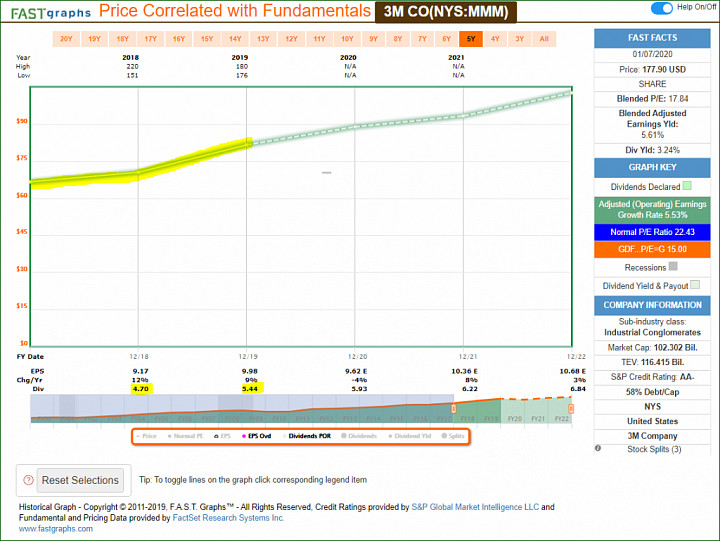Screen dimensions: 720x541
Task: Choose the 8Y time frame tab
Action: [398, 39]
